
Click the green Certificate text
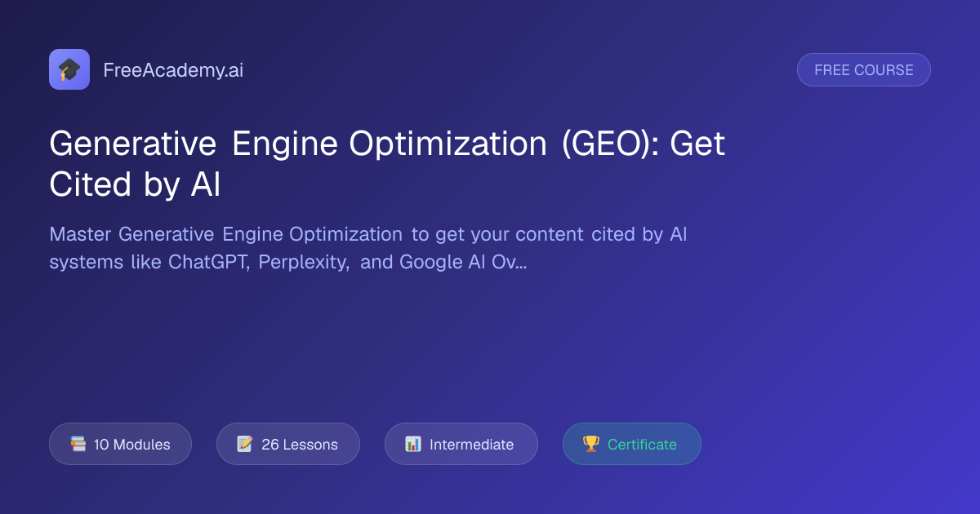pyautogui.click(x=642, y=445)
